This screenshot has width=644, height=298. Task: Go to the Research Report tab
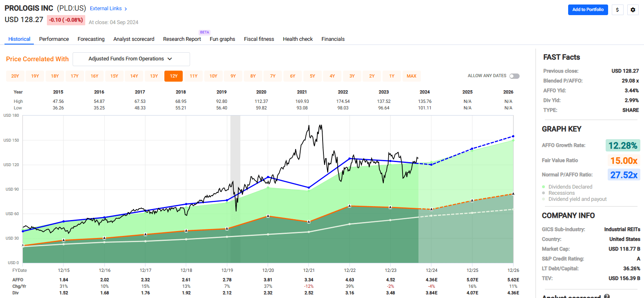point(182,39)
